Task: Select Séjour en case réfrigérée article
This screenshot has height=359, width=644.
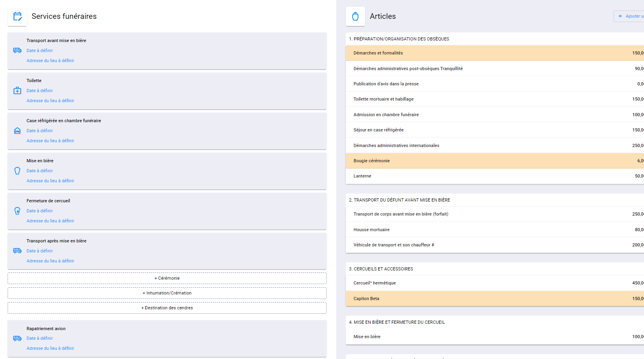Action: pos(495,130)
